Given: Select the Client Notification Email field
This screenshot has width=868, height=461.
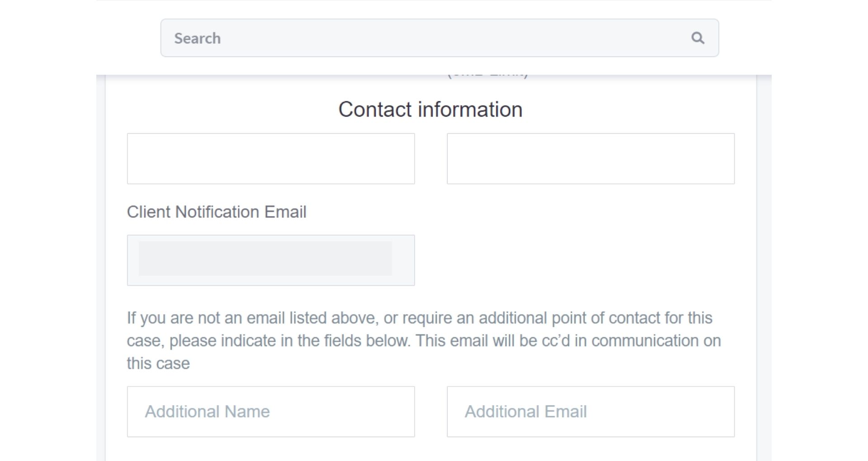Looking at the screenshot, I should pos(270,260).
